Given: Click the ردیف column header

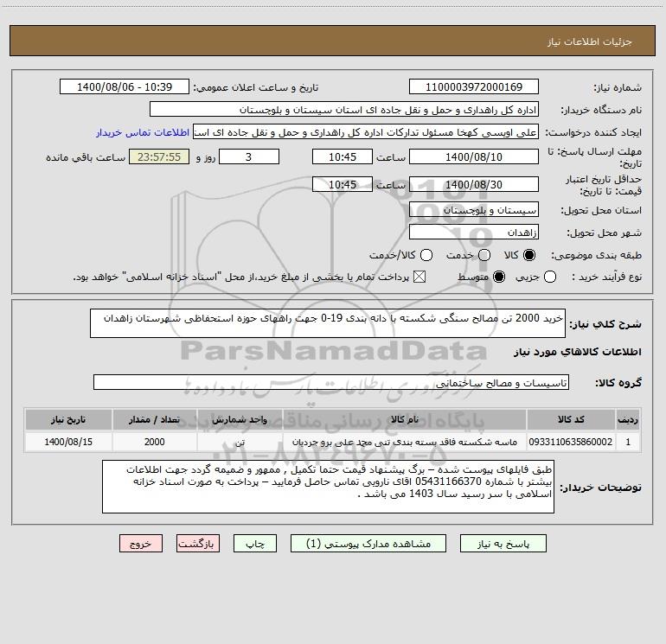Looking at the screenshot, I should (628, 419).
